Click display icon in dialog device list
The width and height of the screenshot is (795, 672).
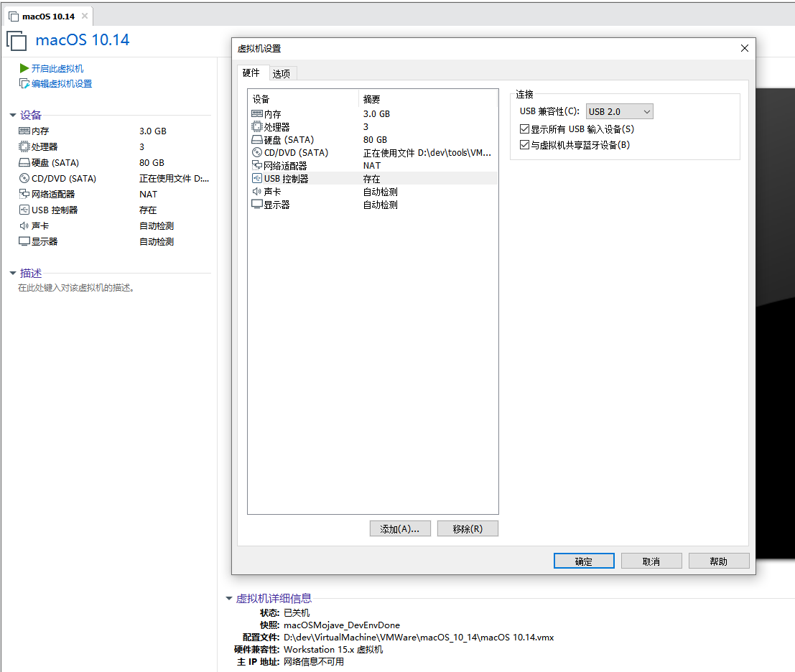coord(257,205)
